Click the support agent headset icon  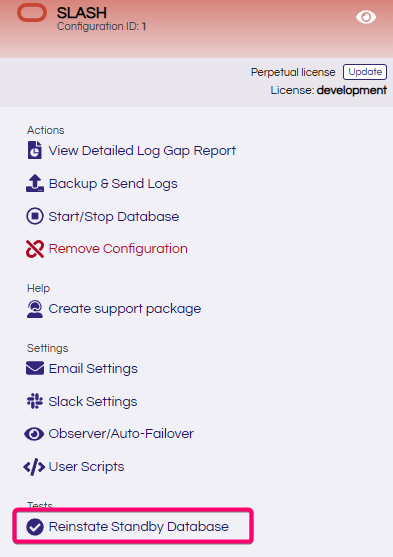(35, 309)
